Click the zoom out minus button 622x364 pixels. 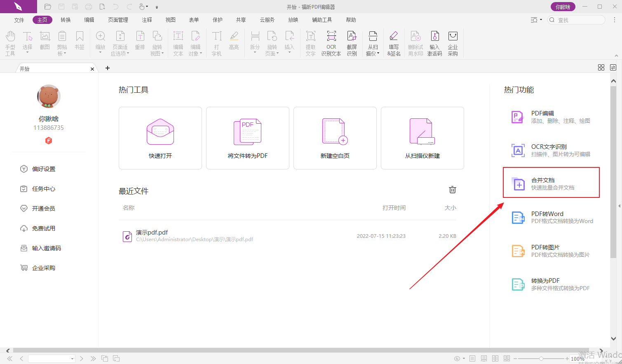point(515,359)
